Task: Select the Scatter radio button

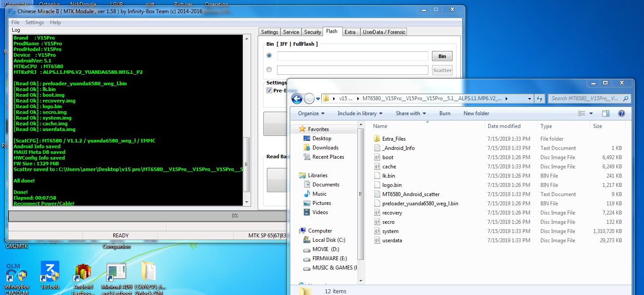Action: pyautogui.click(x=269, y=69)
